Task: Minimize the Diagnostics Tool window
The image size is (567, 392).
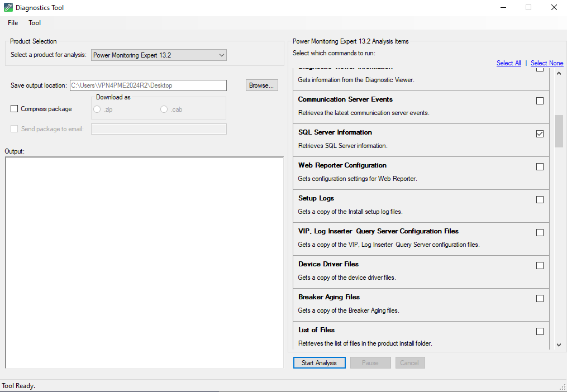Action: [503, 8]
